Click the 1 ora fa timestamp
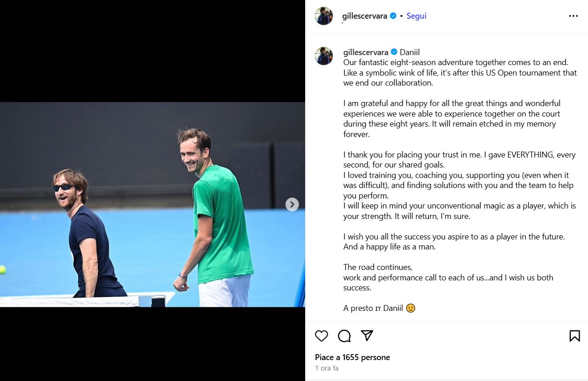The image size is (588, 381). coord(327,368)
